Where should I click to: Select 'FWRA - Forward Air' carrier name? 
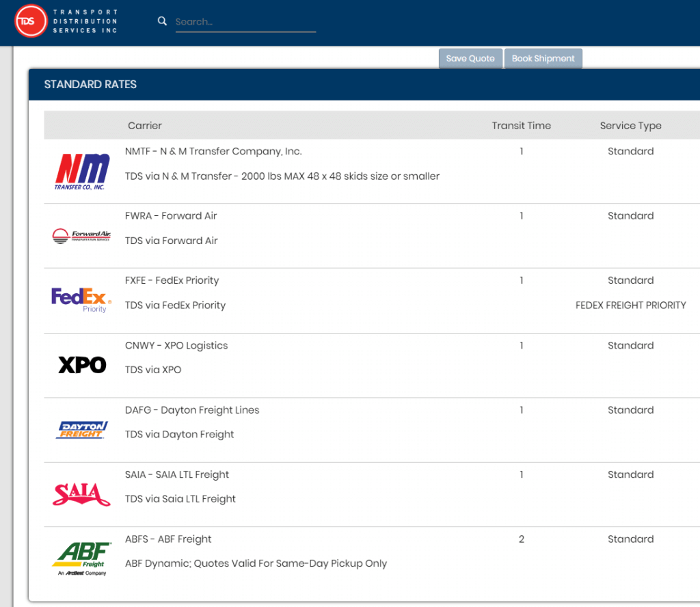tap(171, 216)
